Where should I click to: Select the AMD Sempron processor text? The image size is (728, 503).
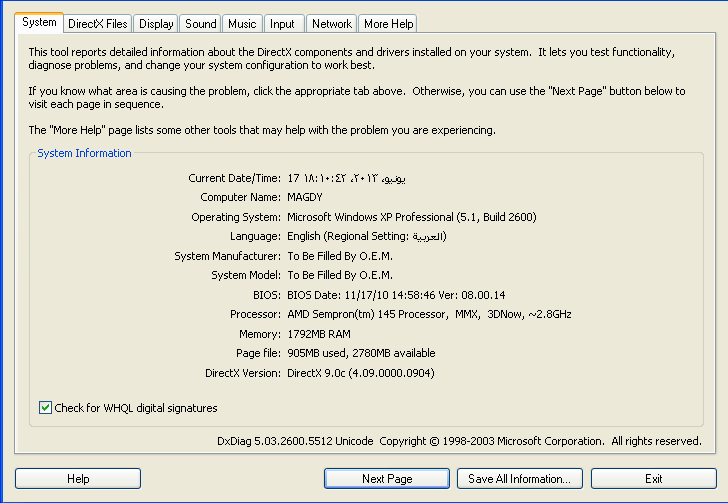(429, 314)
